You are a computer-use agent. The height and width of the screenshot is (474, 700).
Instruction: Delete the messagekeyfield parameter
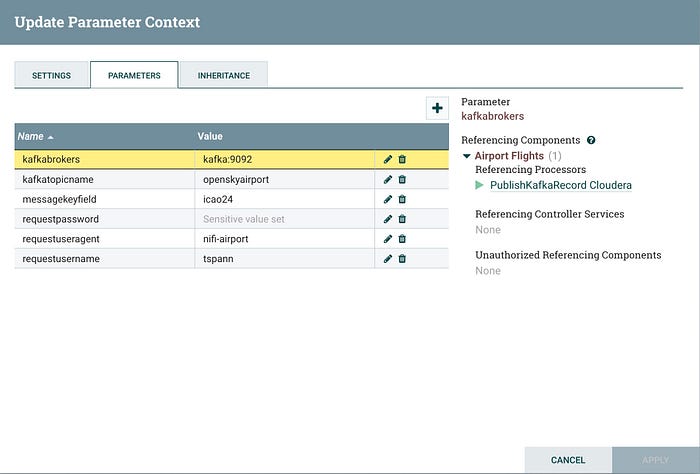coord(402,199)
